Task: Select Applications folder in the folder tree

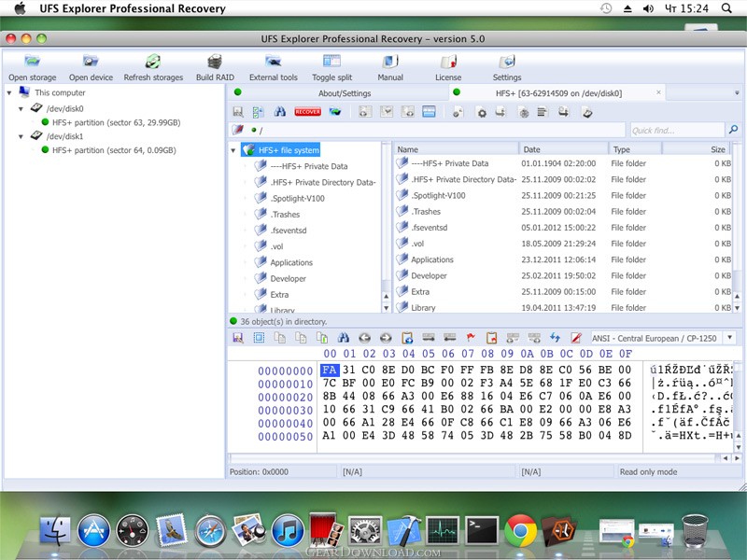Action: 291,262
